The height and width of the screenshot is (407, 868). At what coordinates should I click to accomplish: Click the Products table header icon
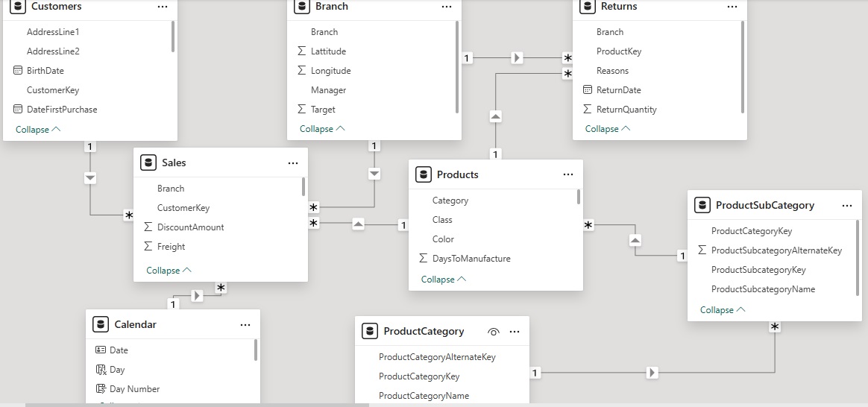(423, 174)
